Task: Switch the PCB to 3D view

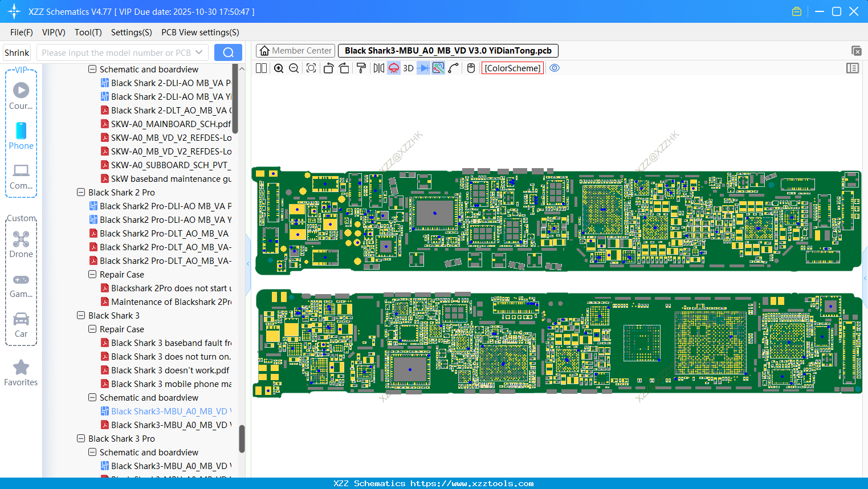Action: pos(407,68)
